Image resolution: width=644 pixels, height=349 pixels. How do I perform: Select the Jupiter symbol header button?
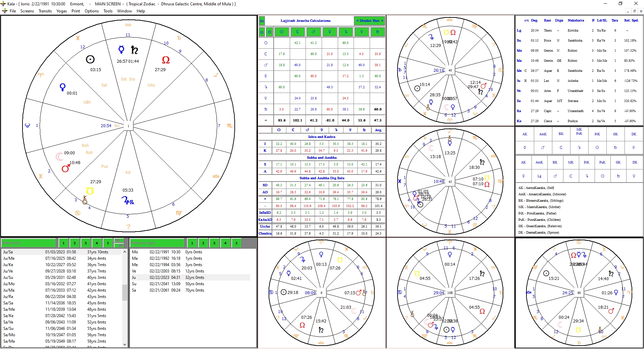point(346,32)
